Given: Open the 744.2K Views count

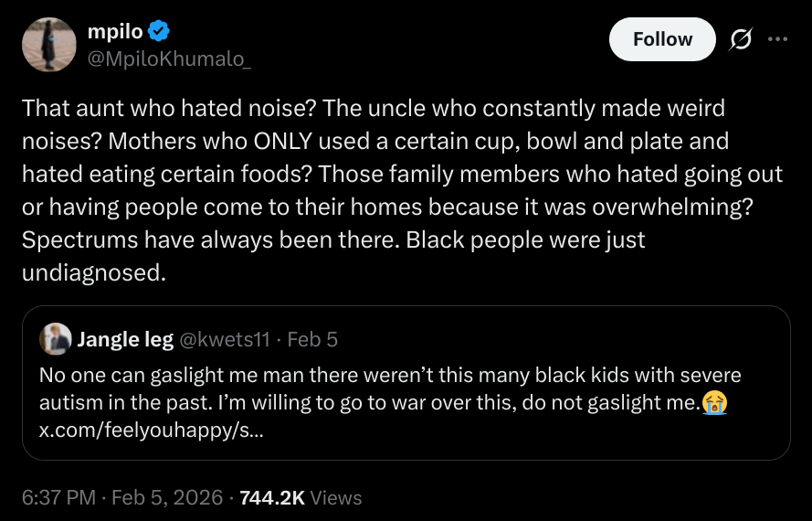Looking at the screenshot, I should (x=301, y=497).
